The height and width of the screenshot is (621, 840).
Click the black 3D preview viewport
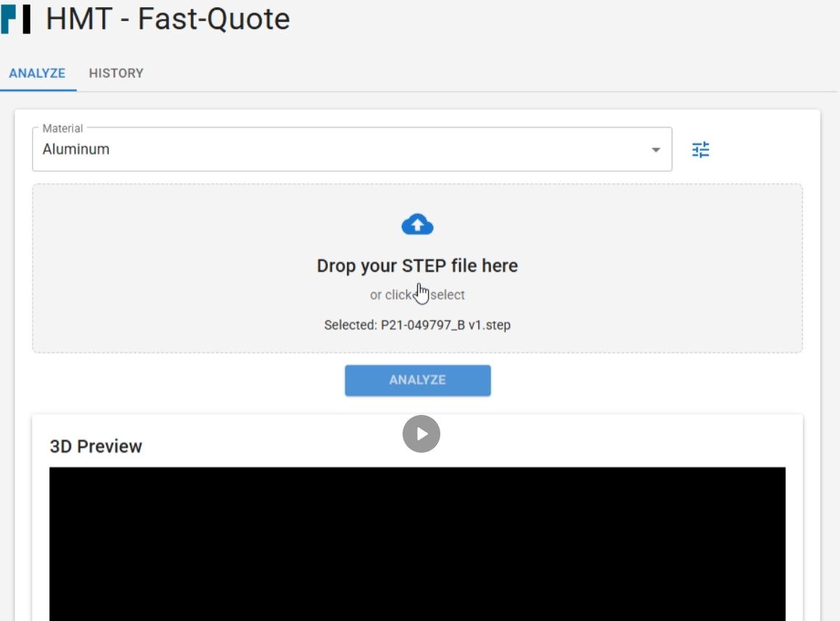coord(417,544)
